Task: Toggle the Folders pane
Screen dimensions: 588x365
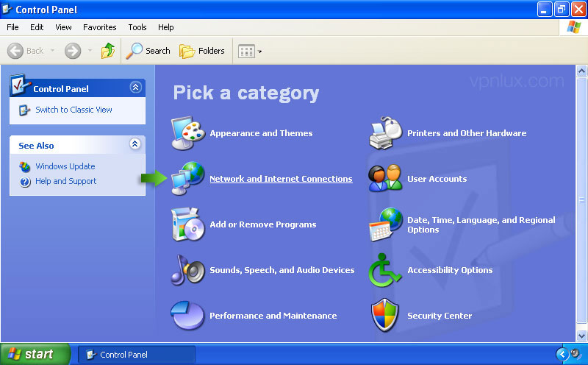Action: click(x=201, y=51)
